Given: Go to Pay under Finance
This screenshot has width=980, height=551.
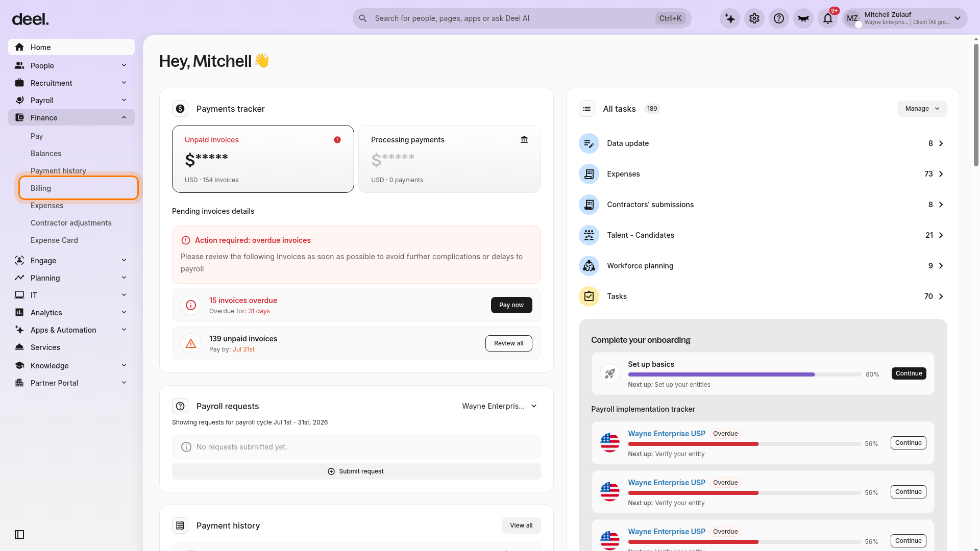Looking at the screenshot, I should pyautogui.click(x=37, y=136).
